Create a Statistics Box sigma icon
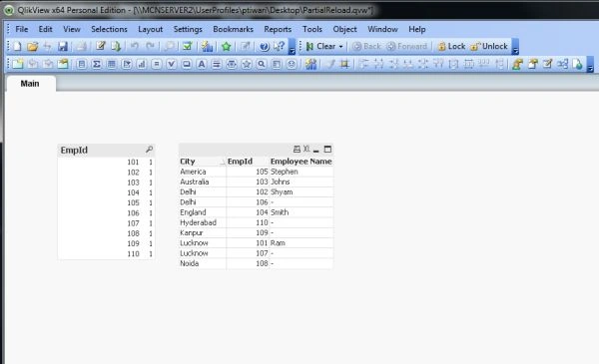 pyautogui.click(x=96, y=64)
